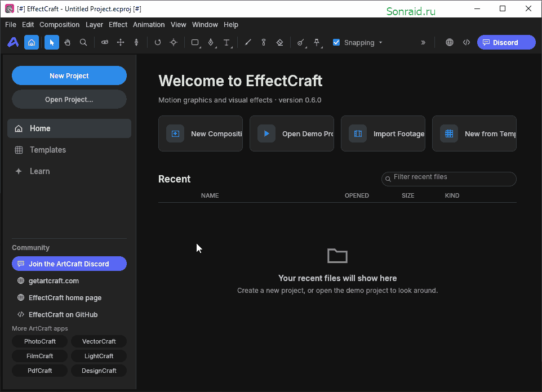542x392 pixels.
Task: Select the Eraser tool
Action: 279,42
